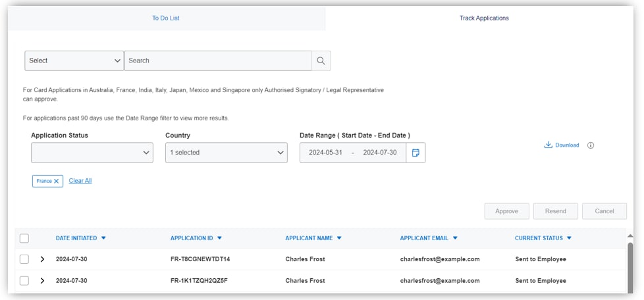Check the row for FR-T8CGNEWTDT14
Image resolution: width=644 pixels, height=300 pixels.
24,259
